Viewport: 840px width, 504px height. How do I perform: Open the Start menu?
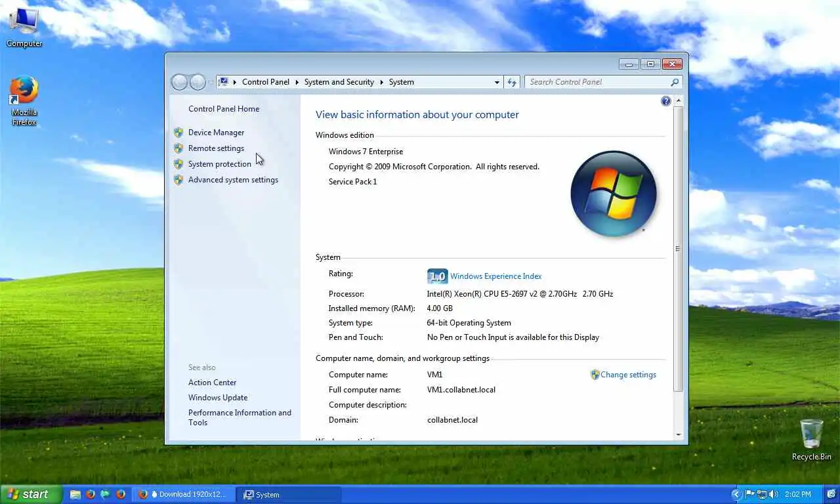click(31, 494)
